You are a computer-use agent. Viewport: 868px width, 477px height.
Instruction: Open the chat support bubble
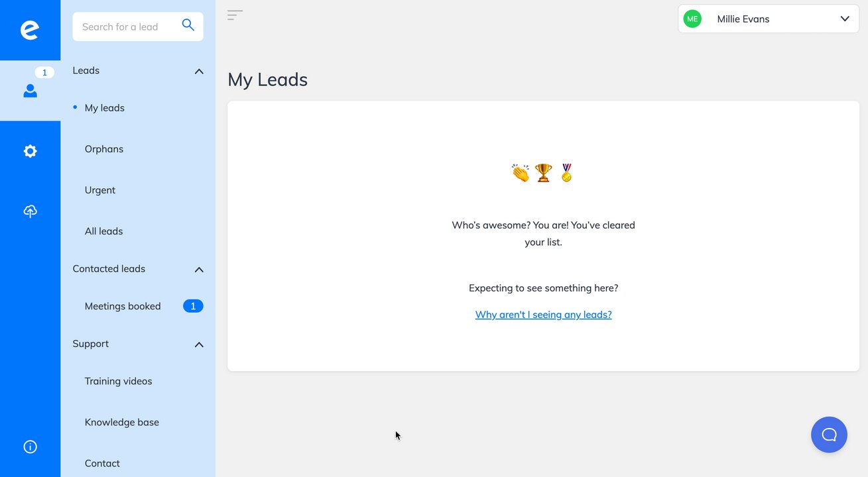pos(829,435)
